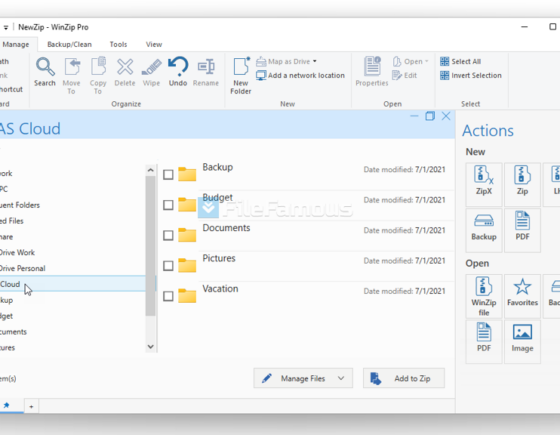This screenshot has height=435, width=560.
Task: Click the Manage Files button
Action: 303,378
